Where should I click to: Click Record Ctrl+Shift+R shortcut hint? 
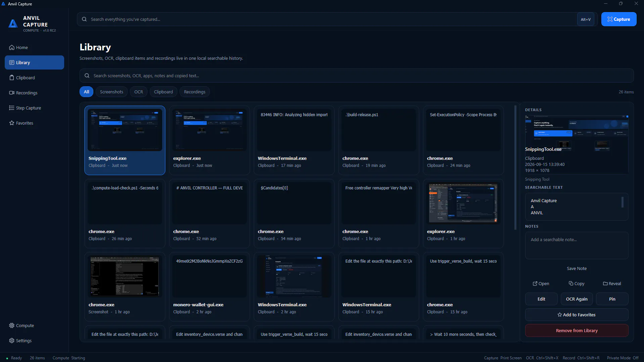click(581, 358)
